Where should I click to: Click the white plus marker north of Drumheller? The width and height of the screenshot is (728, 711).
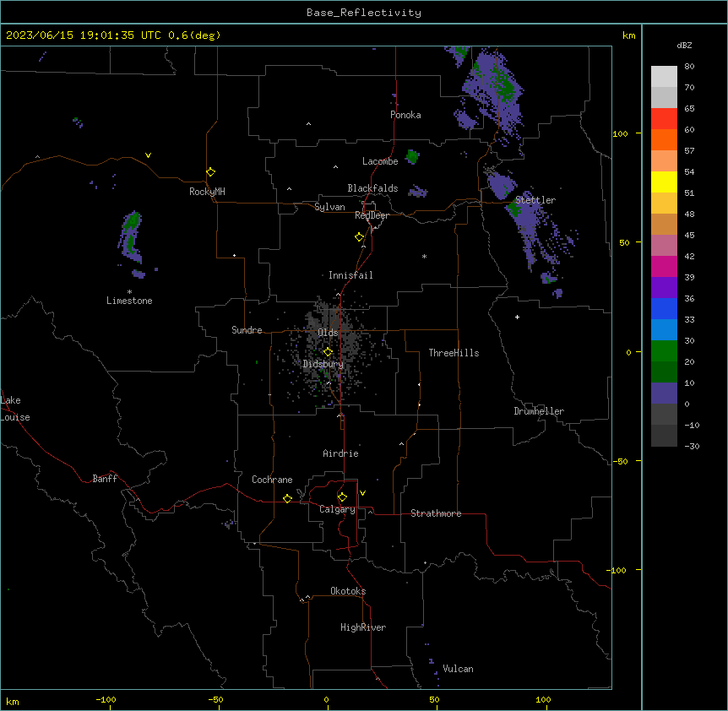[517, 317]
